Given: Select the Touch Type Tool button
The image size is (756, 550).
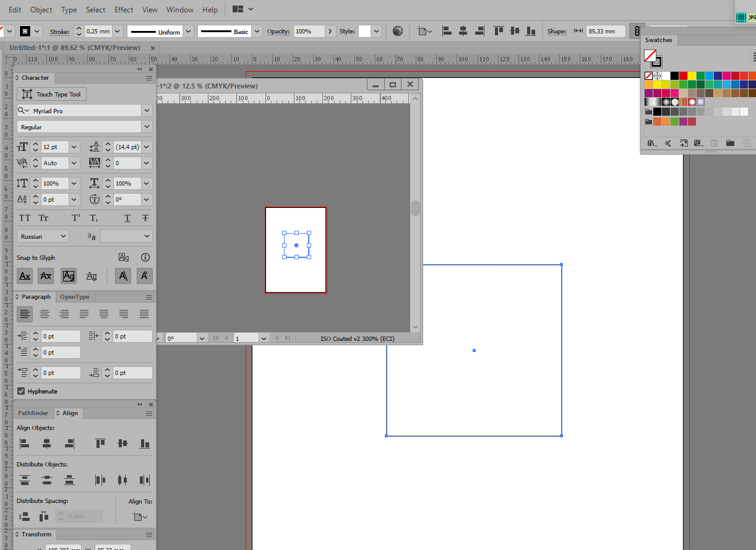Looking at the screenshot, I should [52, 94].
